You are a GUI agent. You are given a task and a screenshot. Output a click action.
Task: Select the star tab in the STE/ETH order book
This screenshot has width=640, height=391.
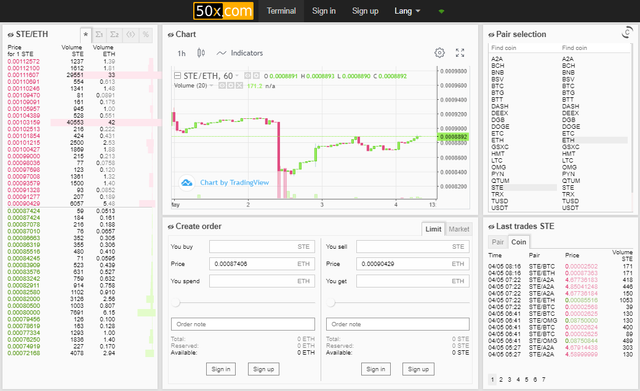pos(86,35)
